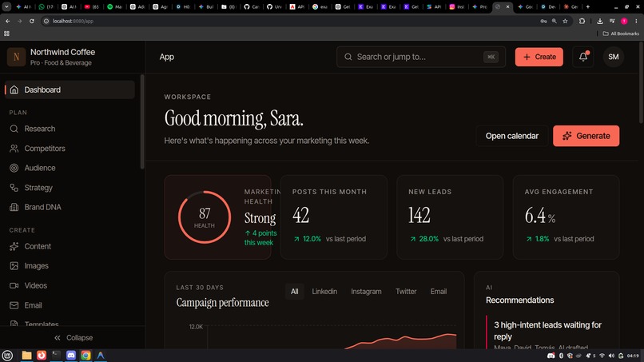Open Strategy in the sidebar
This screenshot has width=644, height=362.
70,187
